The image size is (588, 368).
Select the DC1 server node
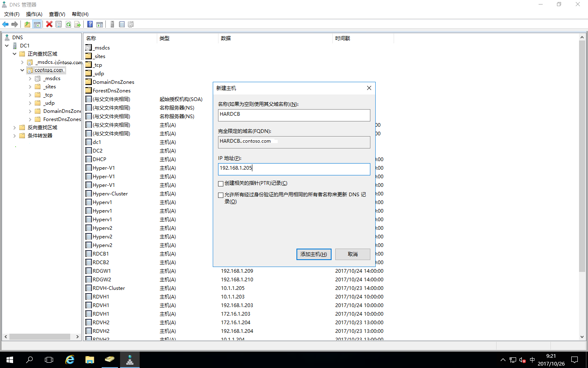(x=24, y=46)
